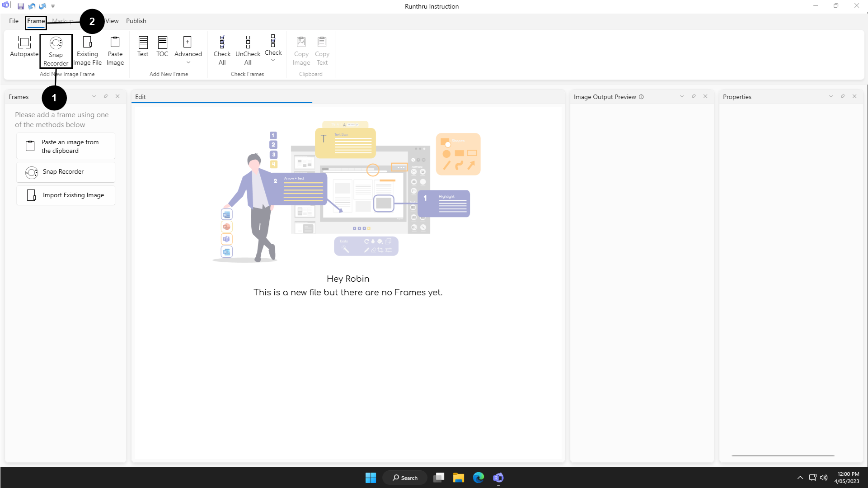Insert a TOC frame
The width and height of the screenshot is (868, 488).
(x=162, y=47)
